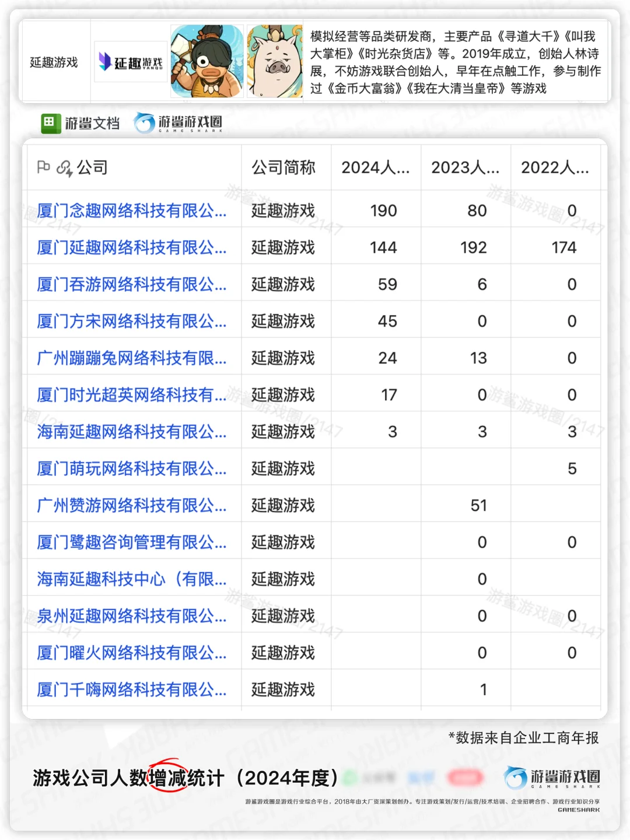Click the 13 value for 广州蹦蹦兔

478,358
